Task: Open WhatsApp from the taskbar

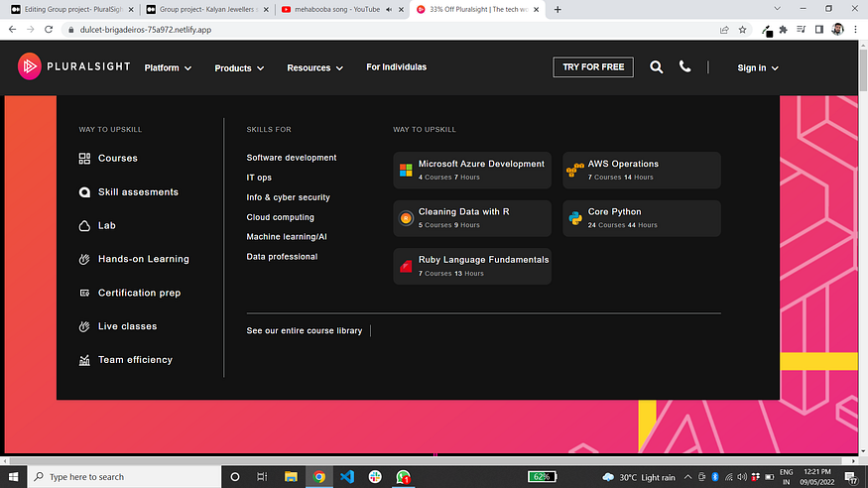Action: point(404,476)
